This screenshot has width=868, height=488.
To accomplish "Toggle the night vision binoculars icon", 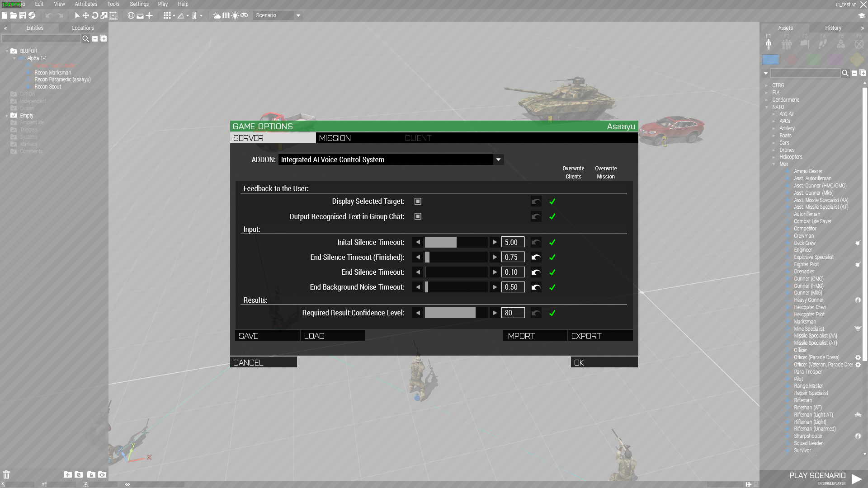I will pos(244,15).
